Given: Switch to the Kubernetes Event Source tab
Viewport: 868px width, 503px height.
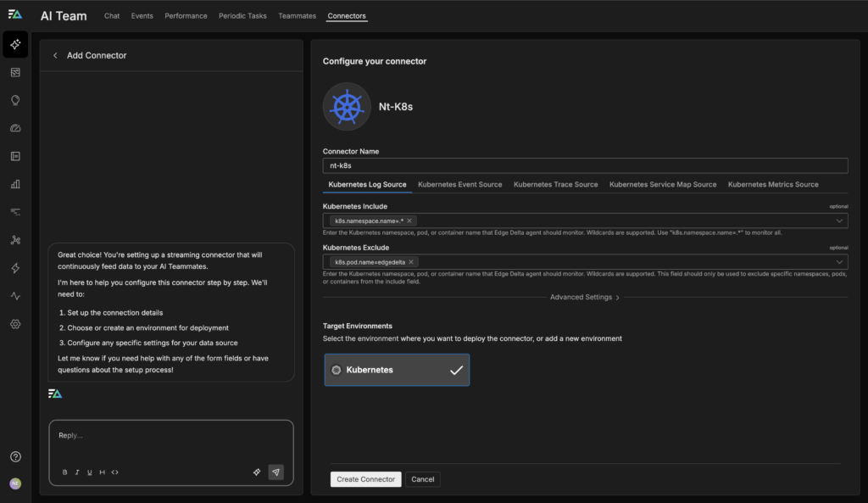Looking at the screenshot, I should (x=459, y=184).
